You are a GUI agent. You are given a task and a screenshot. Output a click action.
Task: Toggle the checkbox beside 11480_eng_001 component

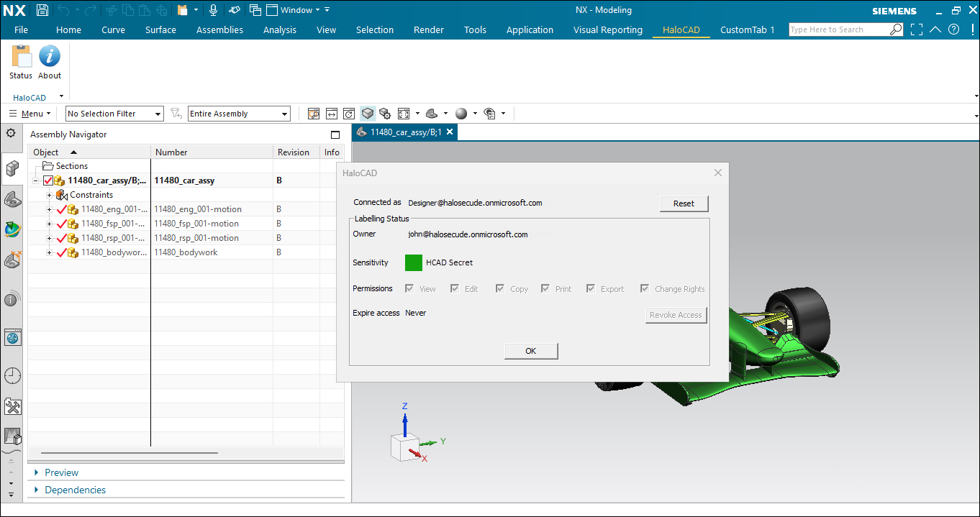(x=62, y=209)
